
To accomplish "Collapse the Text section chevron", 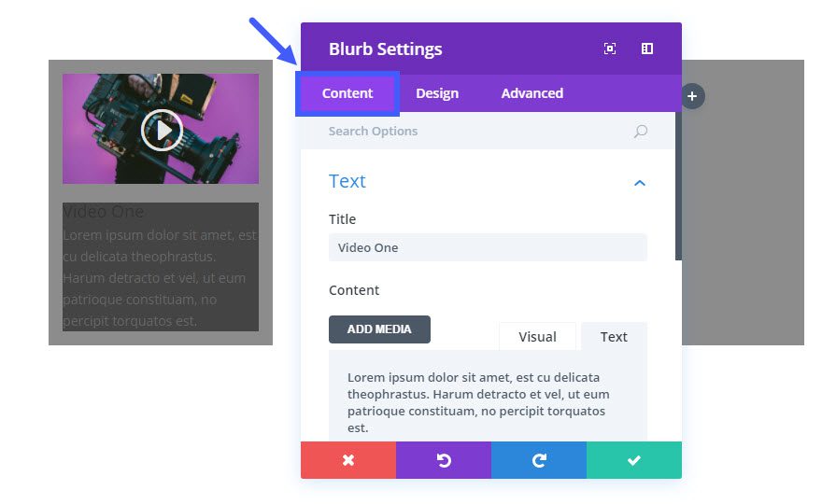I will point(640,183).
